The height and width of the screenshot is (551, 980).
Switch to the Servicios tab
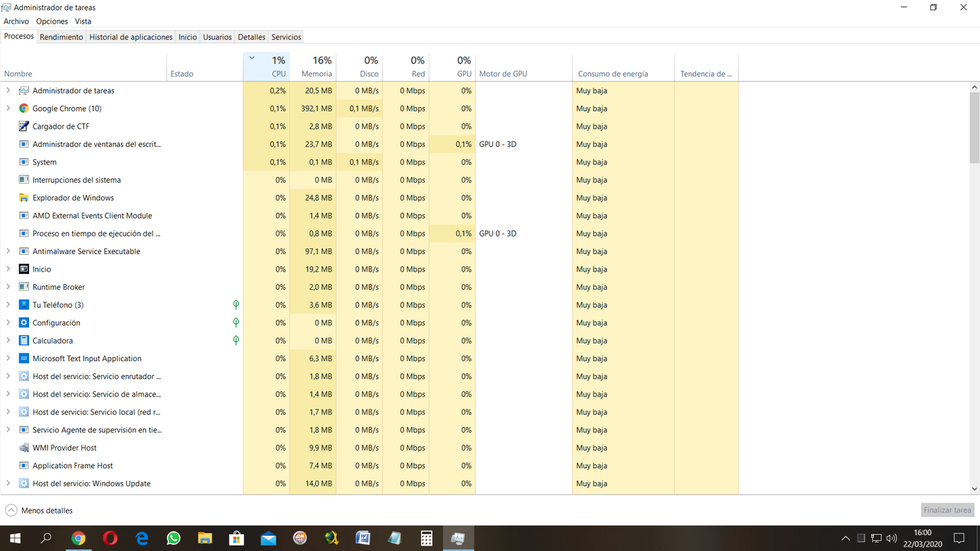[286, 37]
